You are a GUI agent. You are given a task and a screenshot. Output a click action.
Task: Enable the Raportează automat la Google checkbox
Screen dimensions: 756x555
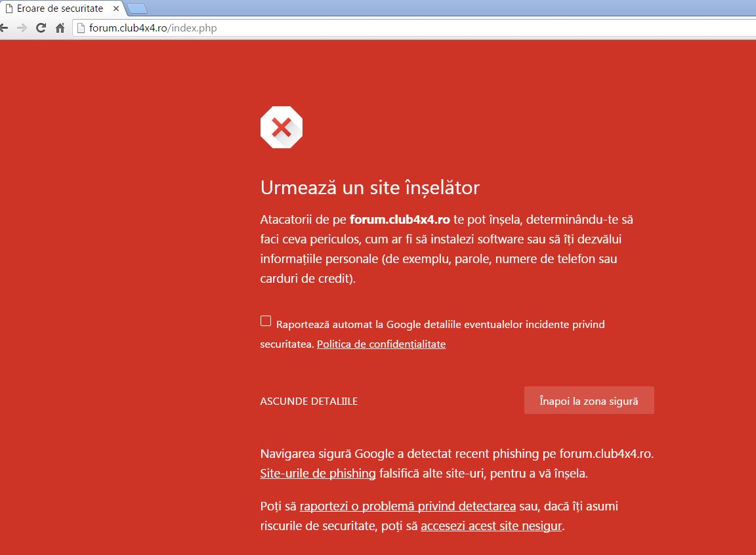[x=266, y=321]
